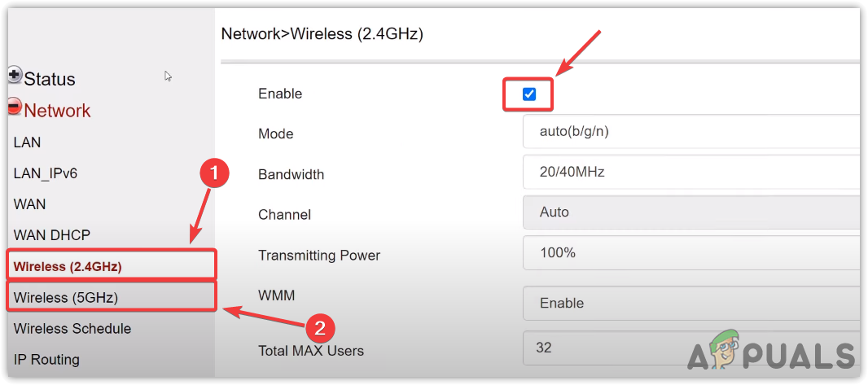Go to the WAN page
868x385 pixels.
(30, 204)
